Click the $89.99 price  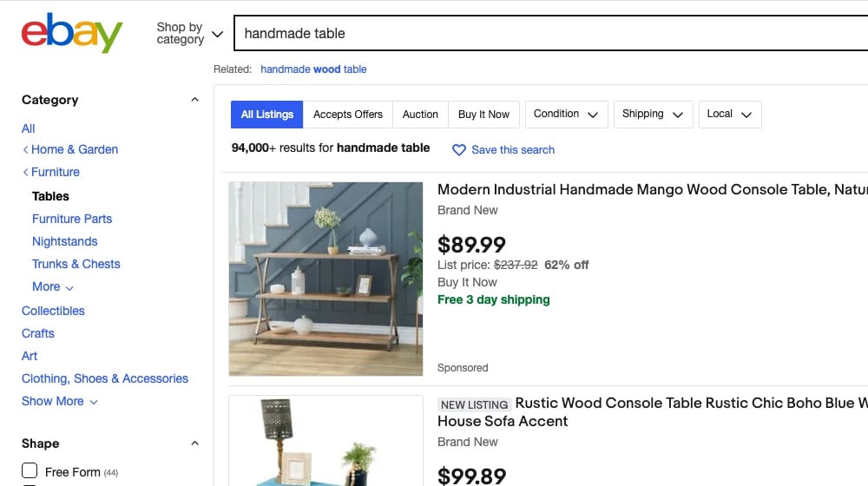pos(471,245)
